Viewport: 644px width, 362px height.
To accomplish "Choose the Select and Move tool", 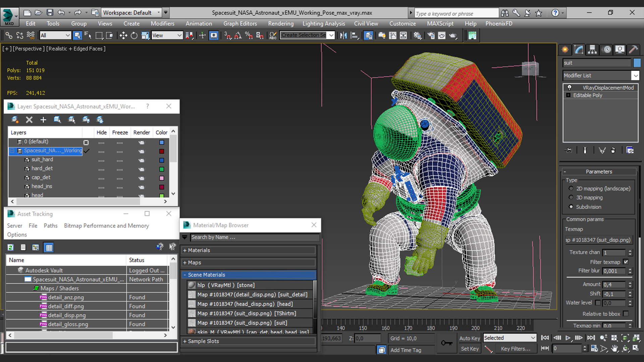I will [x=123, y=35].
